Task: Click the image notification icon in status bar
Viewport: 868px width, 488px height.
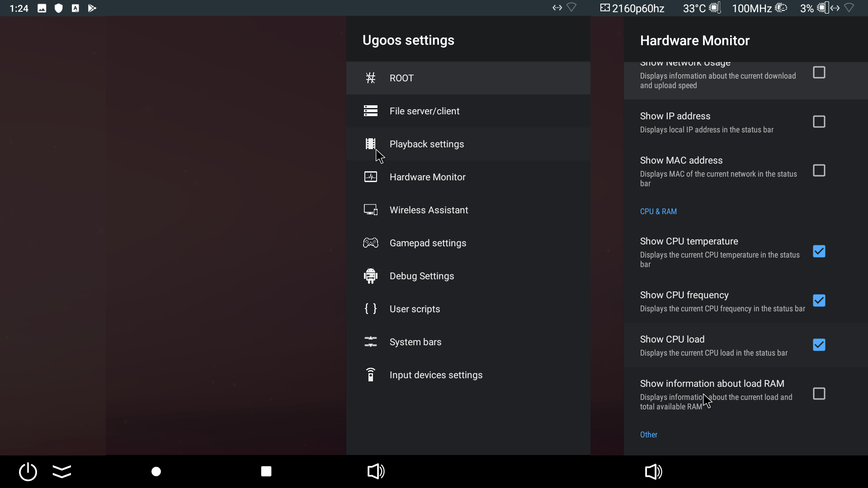Action: tap(42, 8)
